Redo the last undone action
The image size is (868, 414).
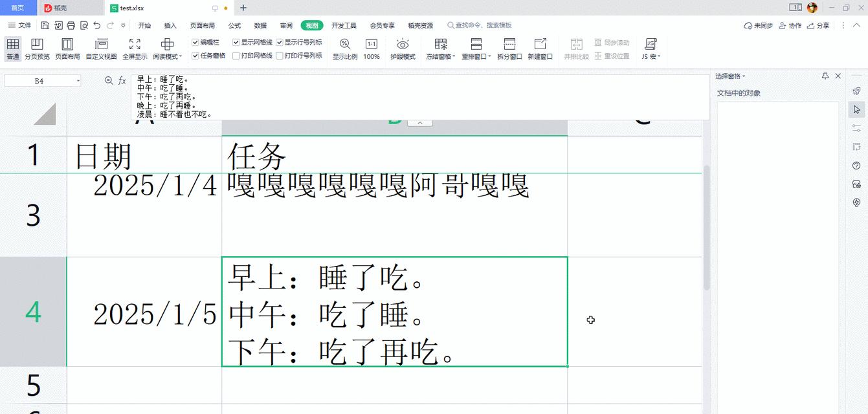tap(110, 26)
